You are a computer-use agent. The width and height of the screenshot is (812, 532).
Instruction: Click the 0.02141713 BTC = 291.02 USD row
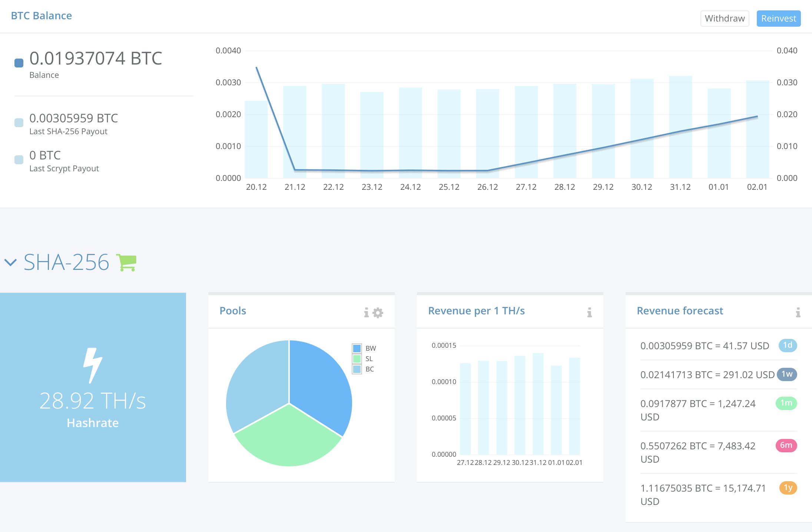719,374
